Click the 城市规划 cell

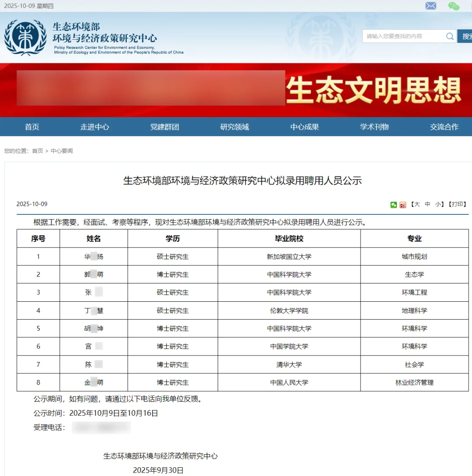click(x=414, y=257)
